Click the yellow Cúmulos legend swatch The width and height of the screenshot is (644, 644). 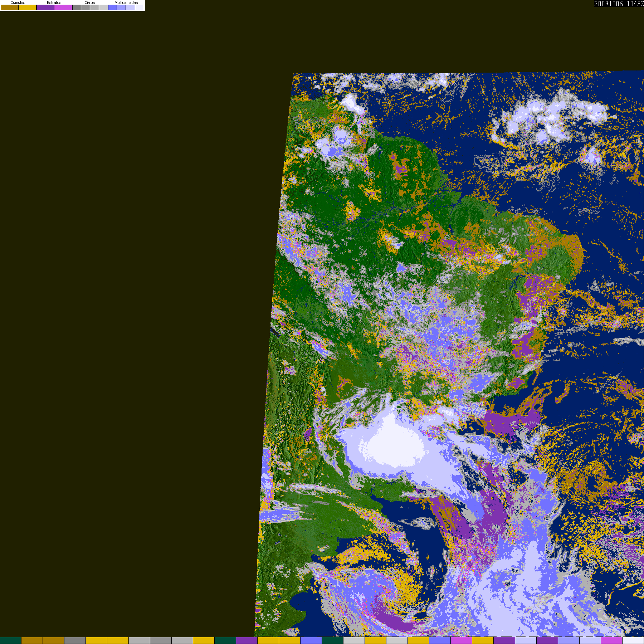click(x=27, y=7)
